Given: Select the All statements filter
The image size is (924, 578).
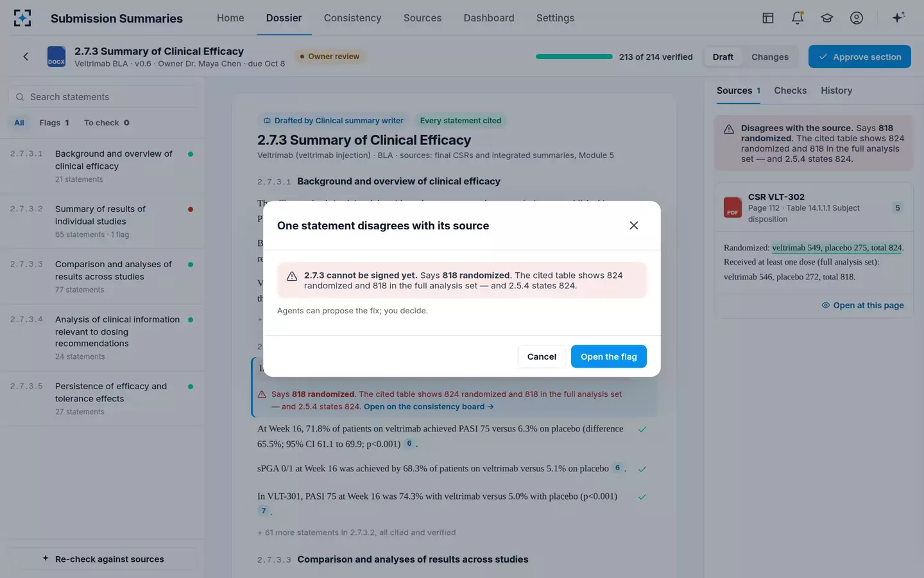Looking at the screenshot, I should (19, 123).
